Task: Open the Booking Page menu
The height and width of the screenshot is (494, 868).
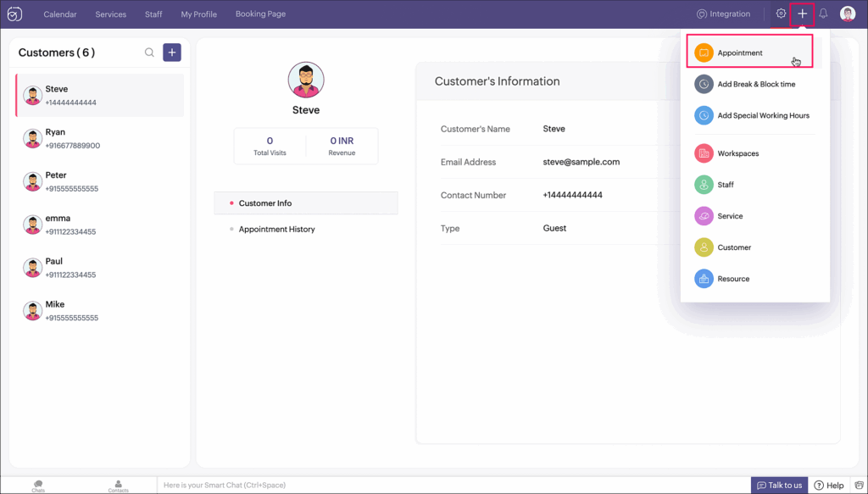Action: pos(261,14)
